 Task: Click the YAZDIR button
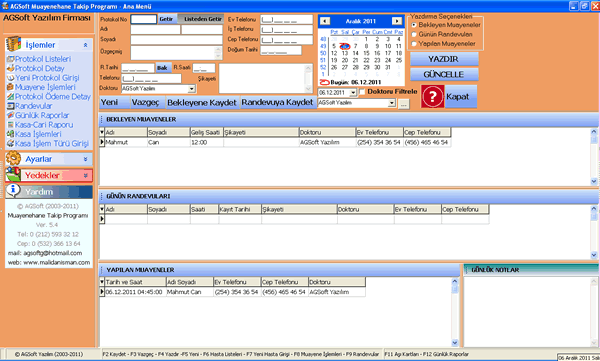pyautogui.click(x=443, y=59)
